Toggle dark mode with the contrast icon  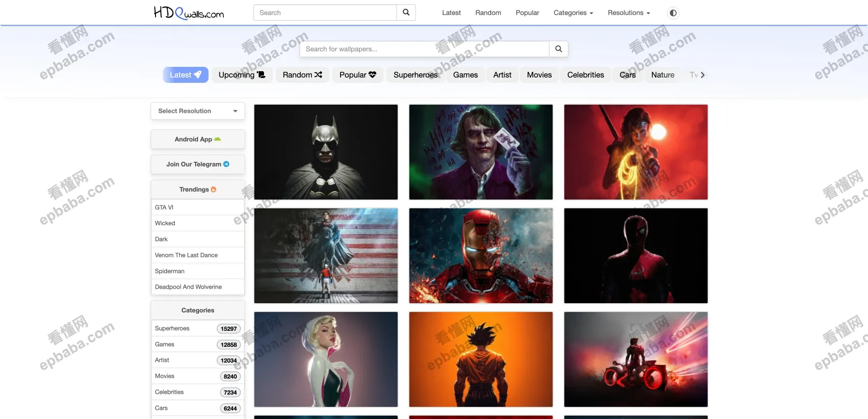tap(673, 13)
